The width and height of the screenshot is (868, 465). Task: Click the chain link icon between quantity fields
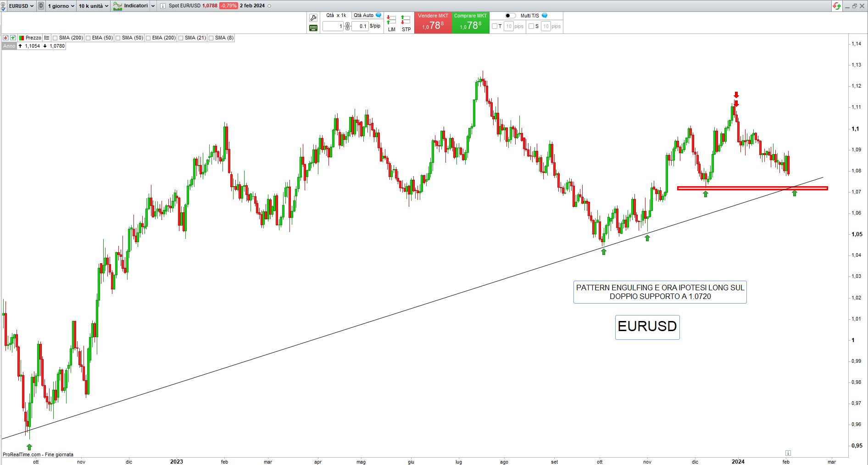[348, 26]
